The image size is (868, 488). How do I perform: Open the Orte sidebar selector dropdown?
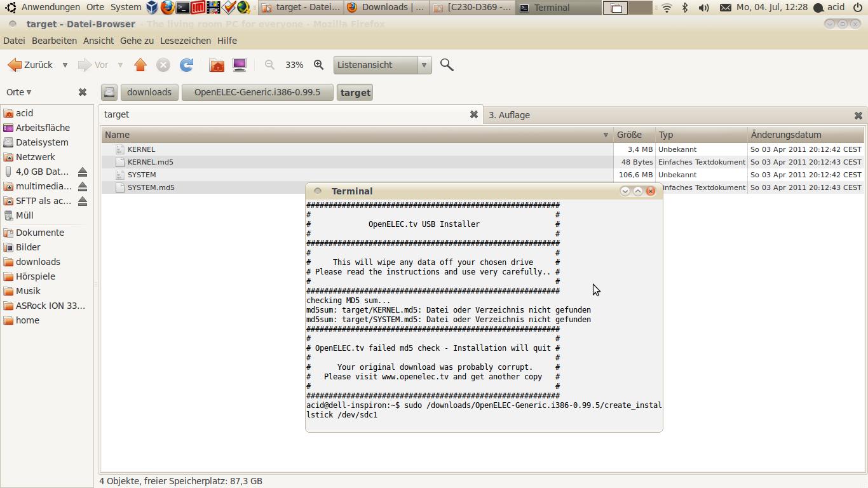[19, 92]
